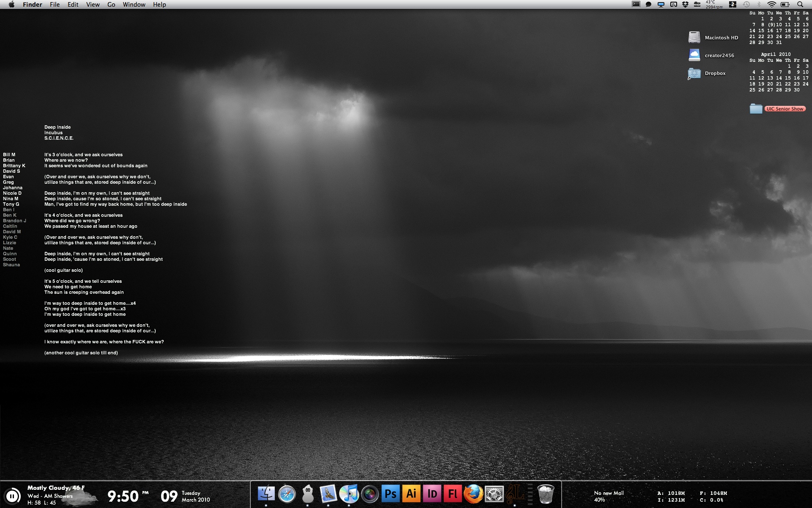Launch InDesign from the Dock
This screenshot has height=508, width=812.
pos(432,494)
